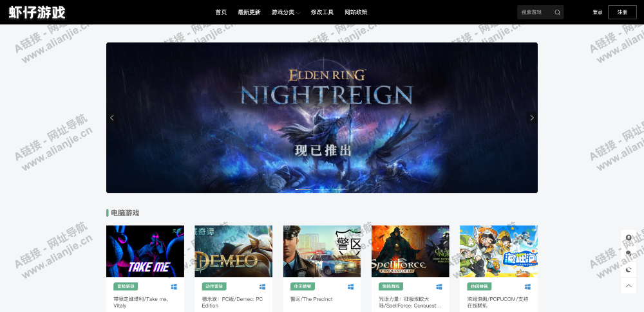Image resolution: width=644 pixels, height=312 pixels.
Task: Click the Windows icon on Demeo card
Action: click(x=263, y=286)
